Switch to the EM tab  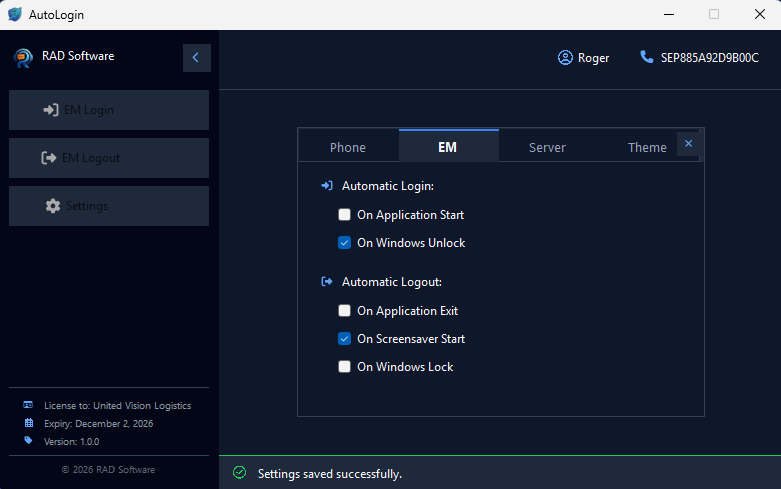pyautogui.click(x=447, y=146)
